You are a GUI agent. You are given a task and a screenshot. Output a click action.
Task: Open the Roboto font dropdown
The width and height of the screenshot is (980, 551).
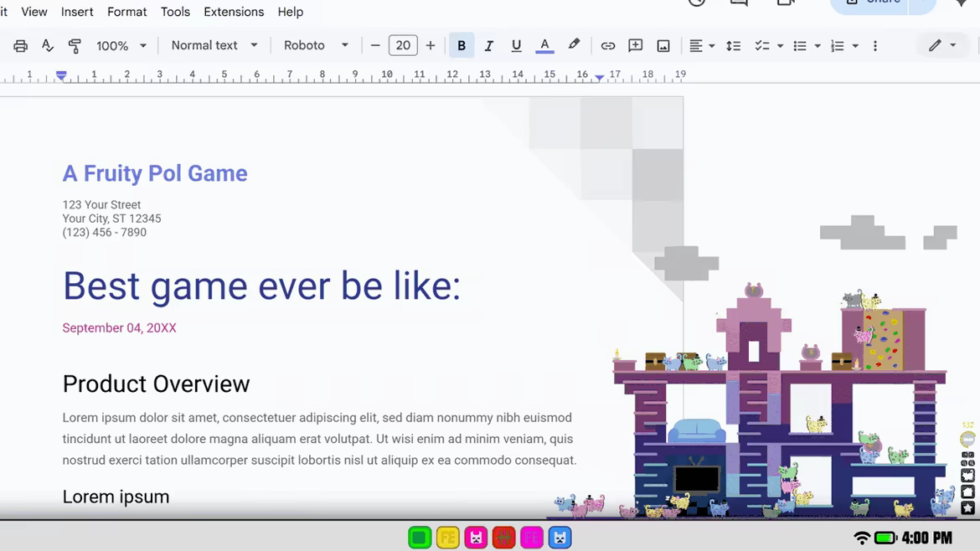[316, 45]
